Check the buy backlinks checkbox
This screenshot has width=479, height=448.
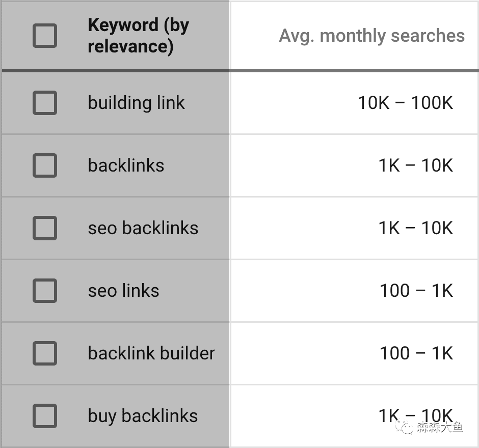pyautogui.click(x=45, y=416)
